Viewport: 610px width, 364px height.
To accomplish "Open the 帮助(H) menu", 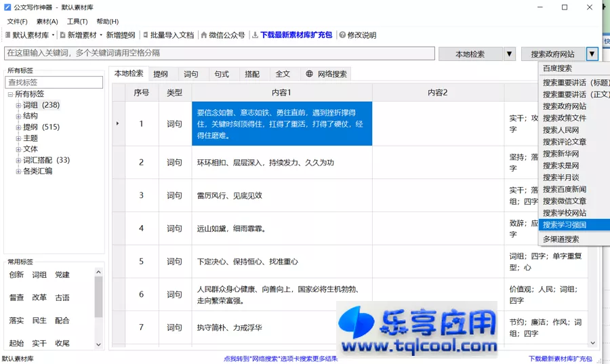I will (107, 22).
